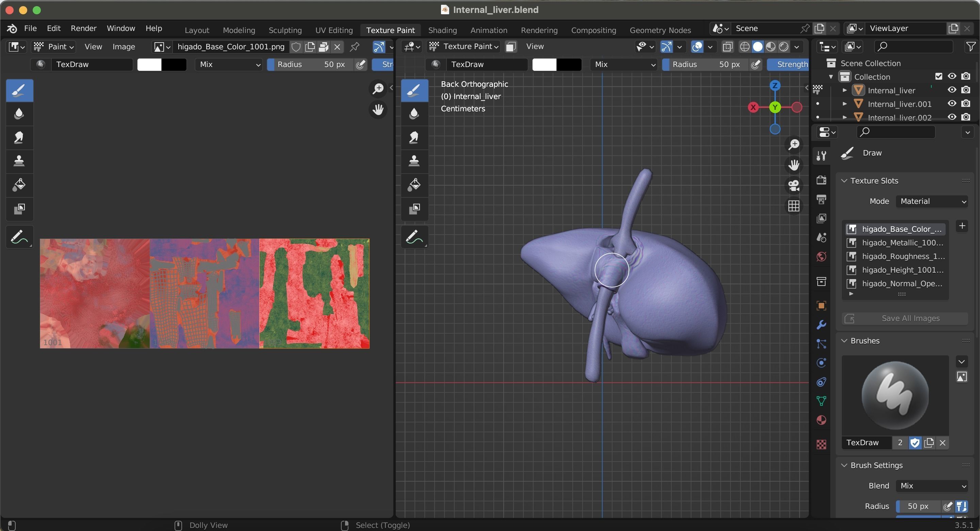The image size is (980, 531).
Task: Select the Annotate tool in 3D viewport toolbar
Action: point(414,237)
